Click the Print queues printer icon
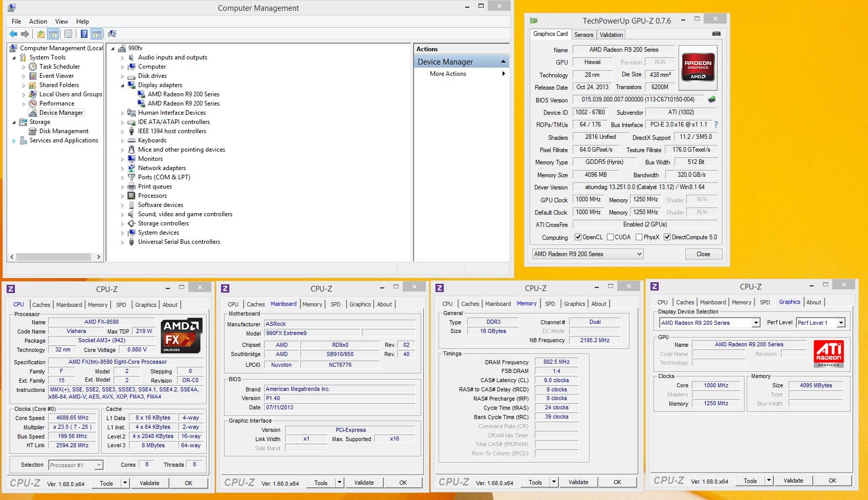 (x=132, y=186)
